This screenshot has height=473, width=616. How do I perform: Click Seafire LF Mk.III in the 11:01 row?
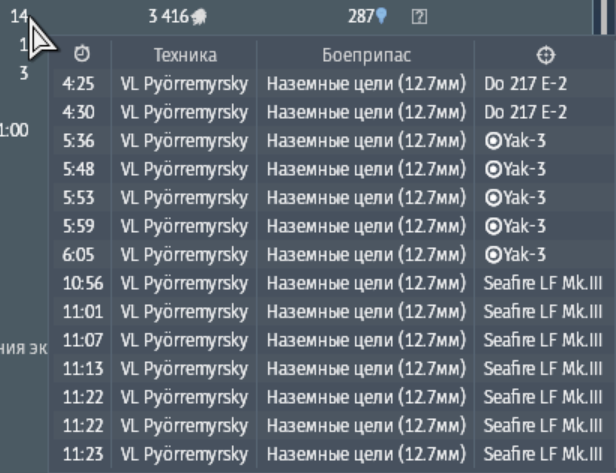click(543, 312)
